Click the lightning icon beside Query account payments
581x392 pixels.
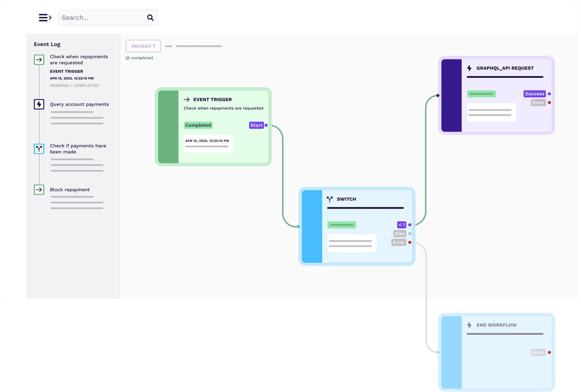pos(39,104)
